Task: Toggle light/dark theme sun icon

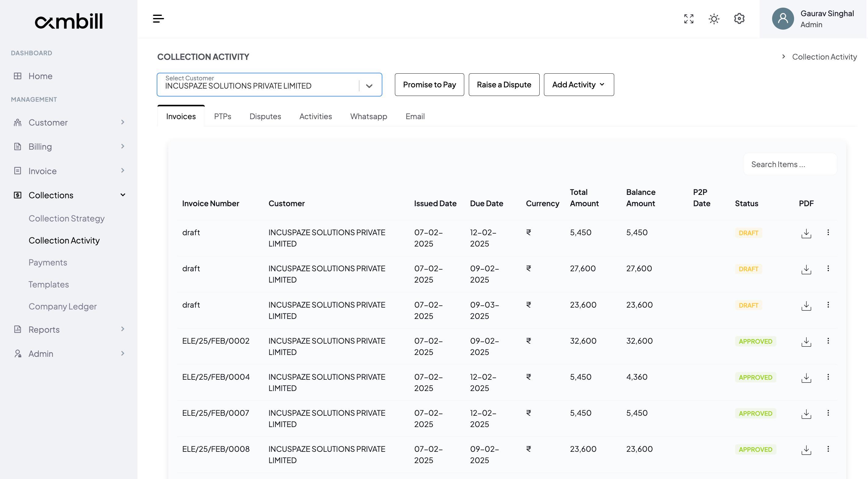Action: click(x=714, y=19)
